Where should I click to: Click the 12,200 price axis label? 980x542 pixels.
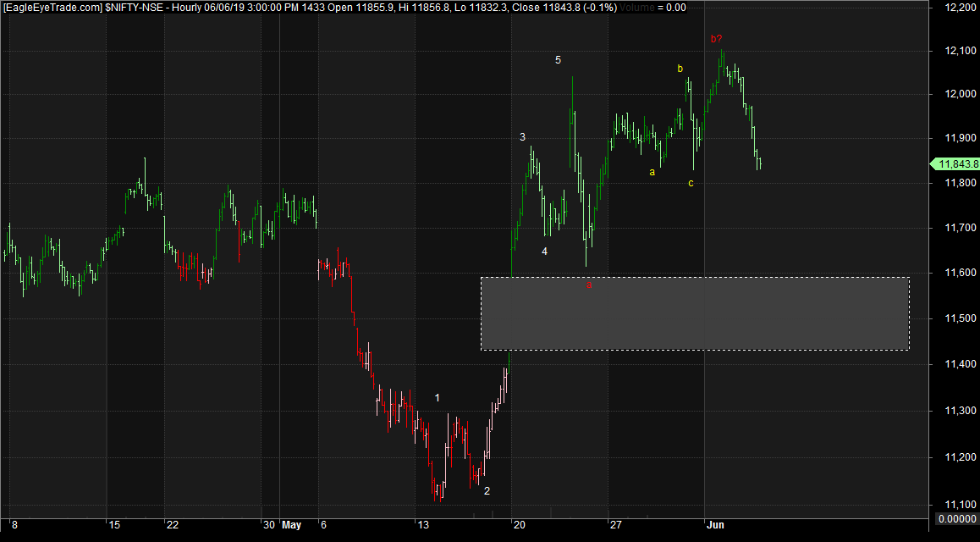click(x=960, y=7)
